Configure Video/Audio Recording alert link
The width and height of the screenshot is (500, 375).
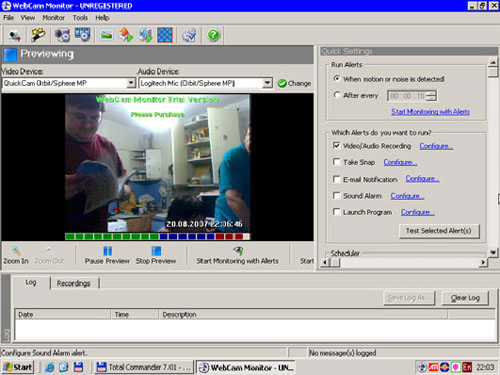point(436,146)
